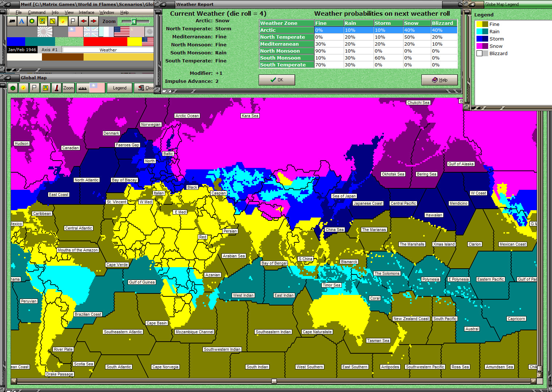Click the Axis #1 impulse label
This screenshot has height=392, width=552.
[x=50, y=50]
